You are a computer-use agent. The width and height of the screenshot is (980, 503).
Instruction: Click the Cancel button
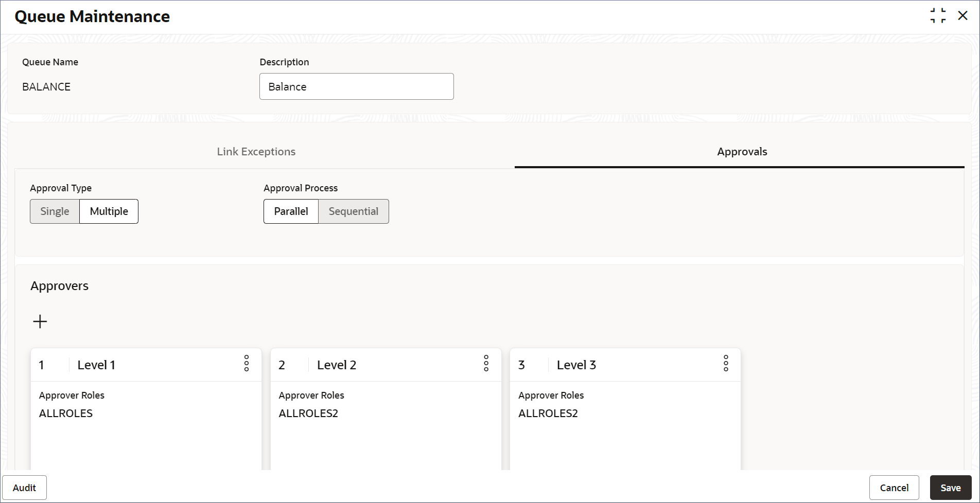pyautogui.click(x=894, y=488)
